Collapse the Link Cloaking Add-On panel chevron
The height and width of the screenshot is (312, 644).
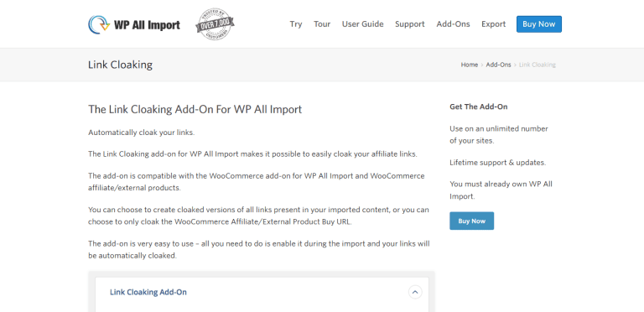click(415, 293)
